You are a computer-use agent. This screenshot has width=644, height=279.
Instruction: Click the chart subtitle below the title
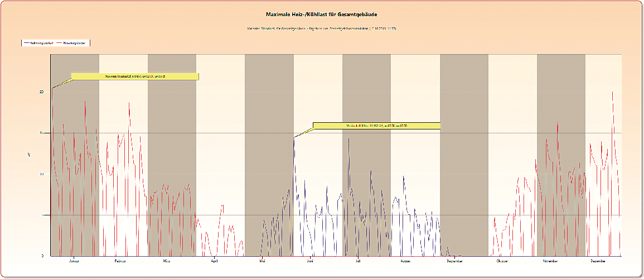[322, 29]
